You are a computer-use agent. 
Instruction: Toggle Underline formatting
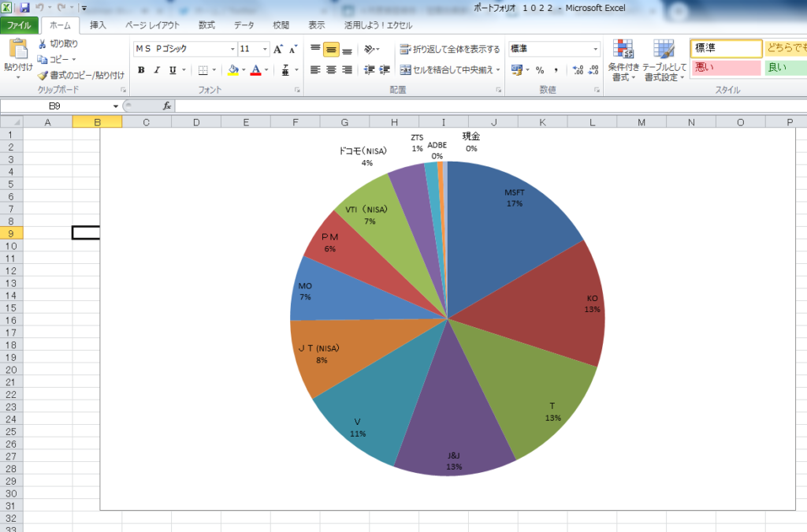(x=173, y=70)
